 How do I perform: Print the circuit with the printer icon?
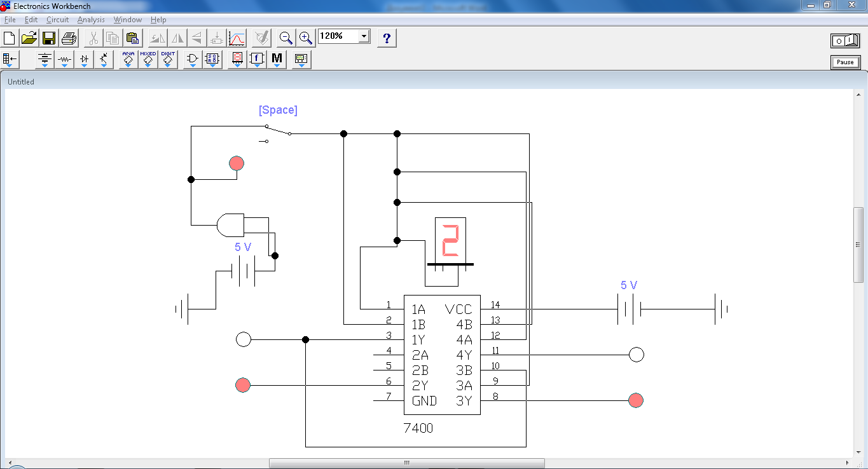point(69,38)
